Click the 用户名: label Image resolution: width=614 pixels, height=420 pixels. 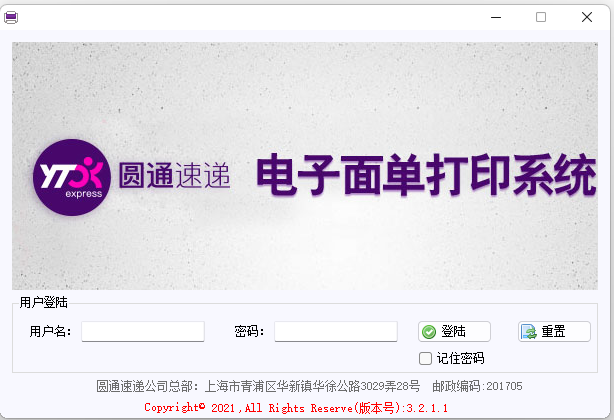(50, 332)
